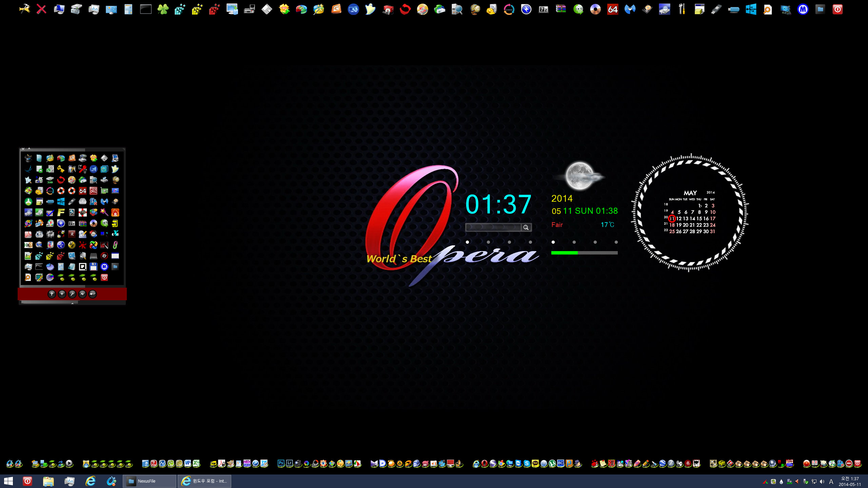Open the blue circled M icon in top dock

803,9
